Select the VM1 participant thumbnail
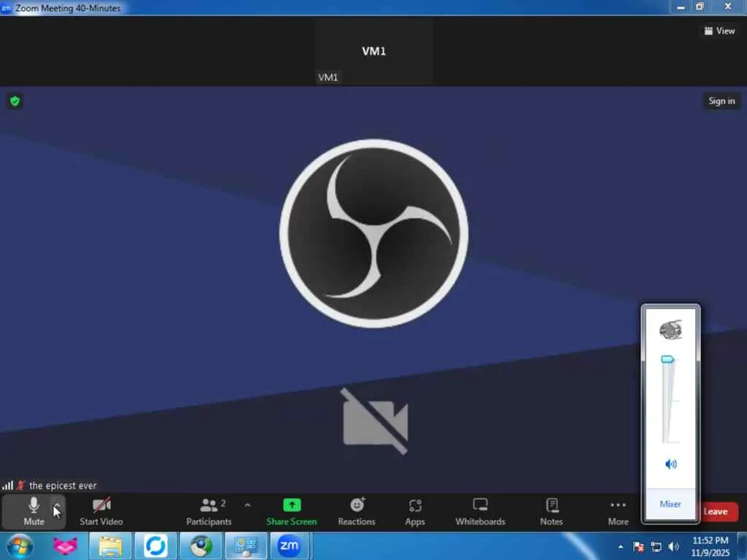This screenshot has height=560, width=747. [374, 52]
